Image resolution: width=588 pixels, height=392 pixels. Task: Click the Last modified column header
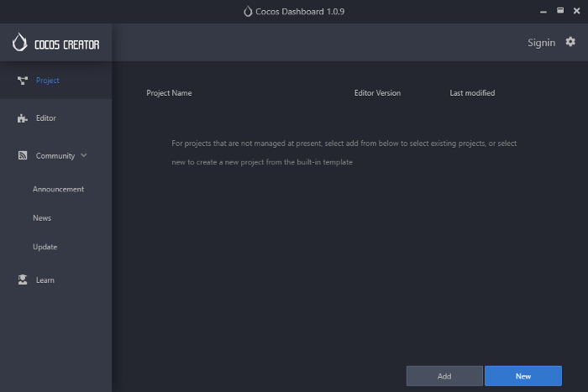(x=472, y=93)
